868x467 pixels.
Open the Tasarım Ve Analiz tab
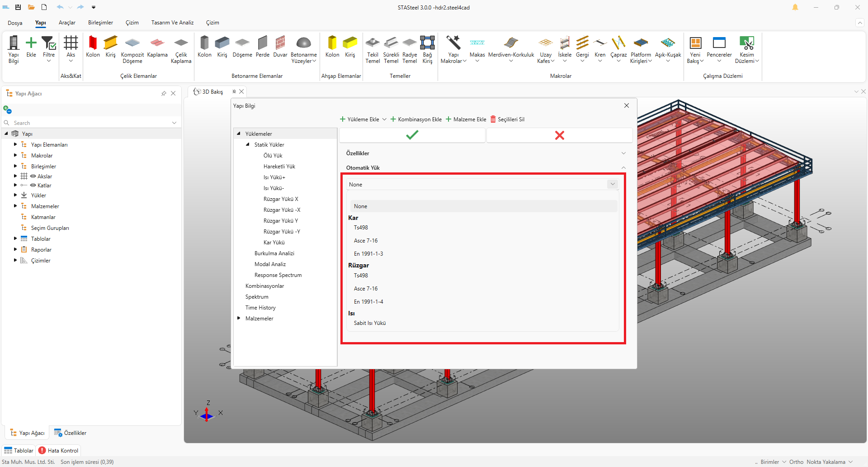coord(172,23)
